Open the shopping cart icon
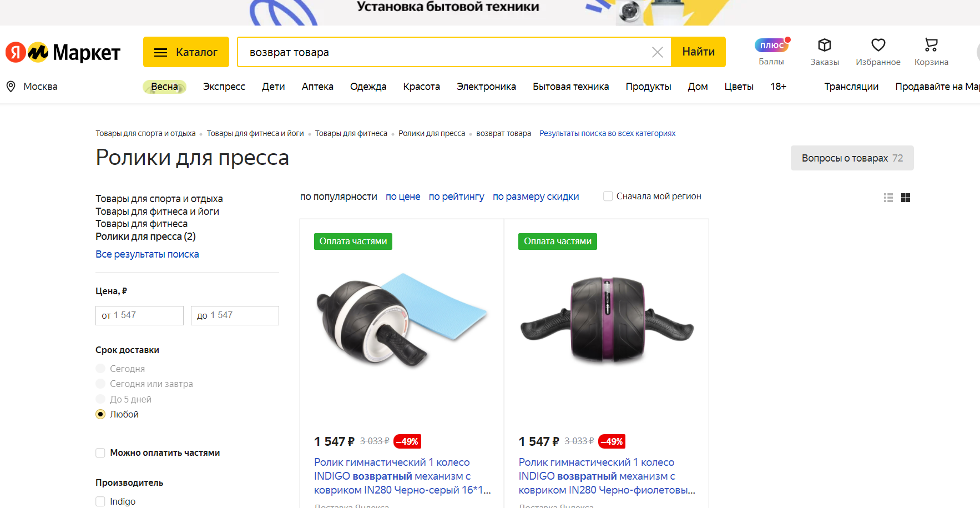This screenshot has width=980, height=508. tap(931, 44)
